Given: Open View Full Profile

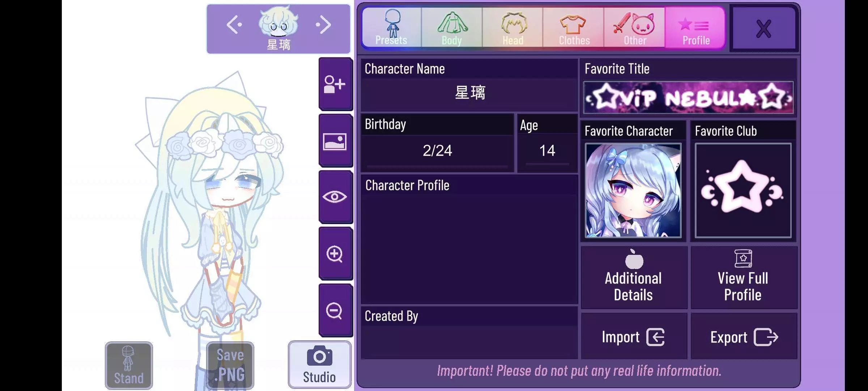Looking at the screenshot, I should click(x=744, y=278).
